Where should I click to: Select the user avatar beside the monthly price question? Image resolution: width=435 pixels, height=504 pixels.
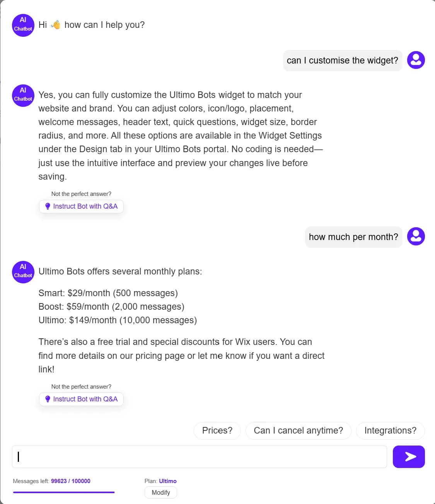(416, 236)
